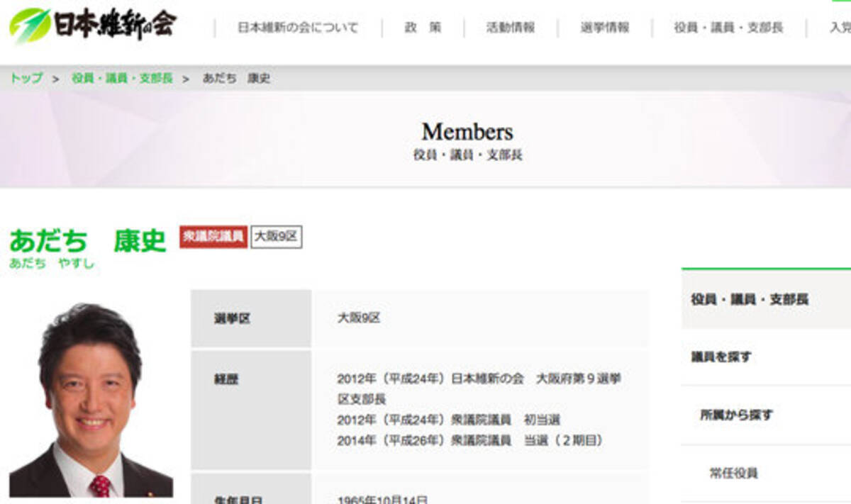Open 議員を探す in the sidebar
This screenshot has height=504, width=851.
pyautogui.click(x=721, y=357)
